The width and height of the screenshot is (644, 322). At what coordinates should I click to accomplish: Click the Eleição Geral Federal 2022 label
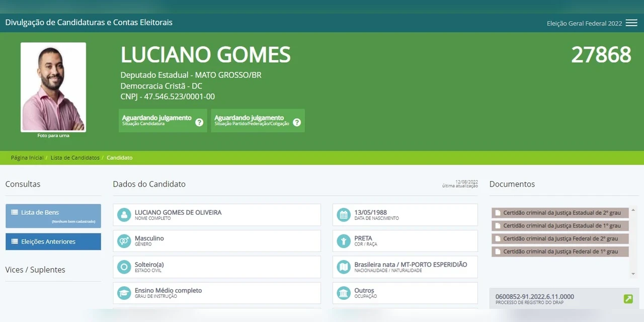584,23
